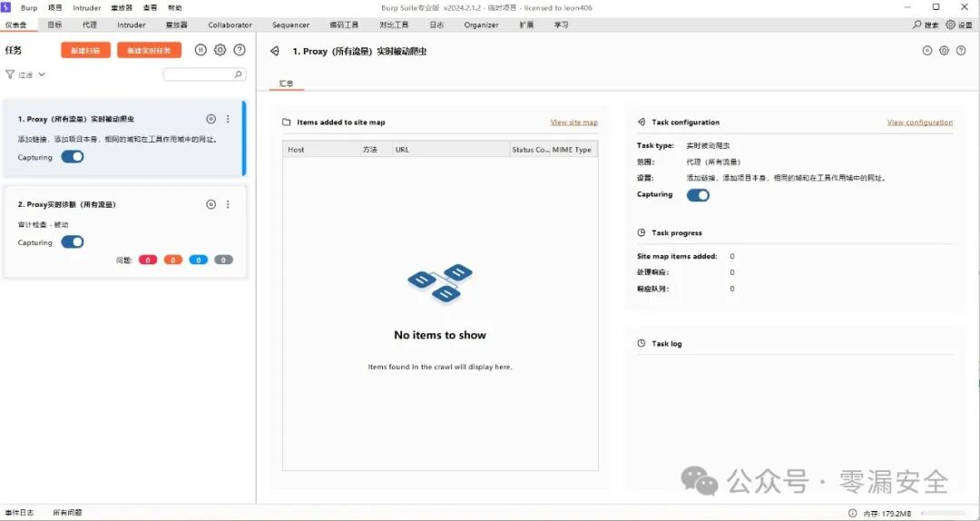Viewport: 980px width, 521px height.
Task: Switch to the Collaborator tab
Action: (x=230, y=25)
